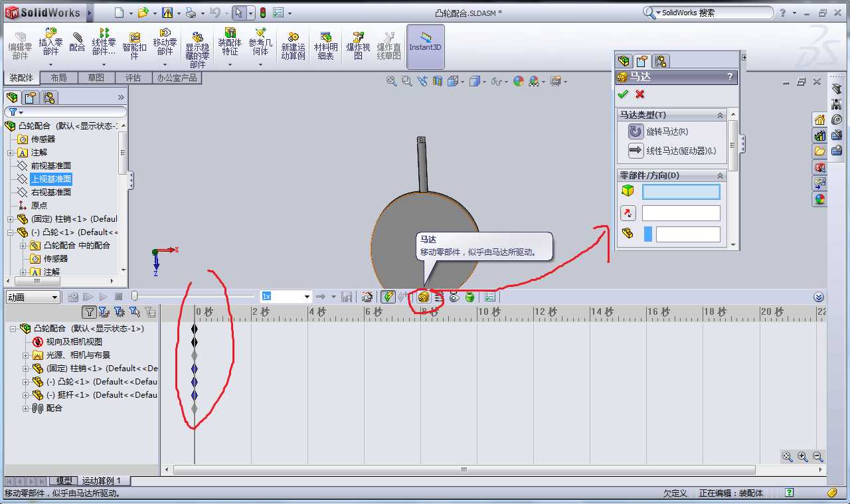Viewport: 850px width, 504px height.
Task: Click Assembly Features (装配体特征) button
Action: (230, 46)
